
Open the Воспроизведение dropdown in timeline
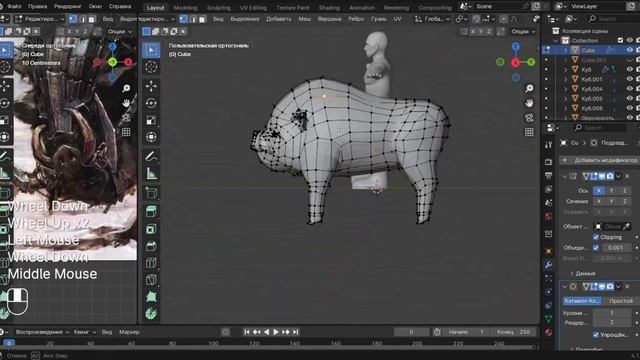tap(42, 332)
